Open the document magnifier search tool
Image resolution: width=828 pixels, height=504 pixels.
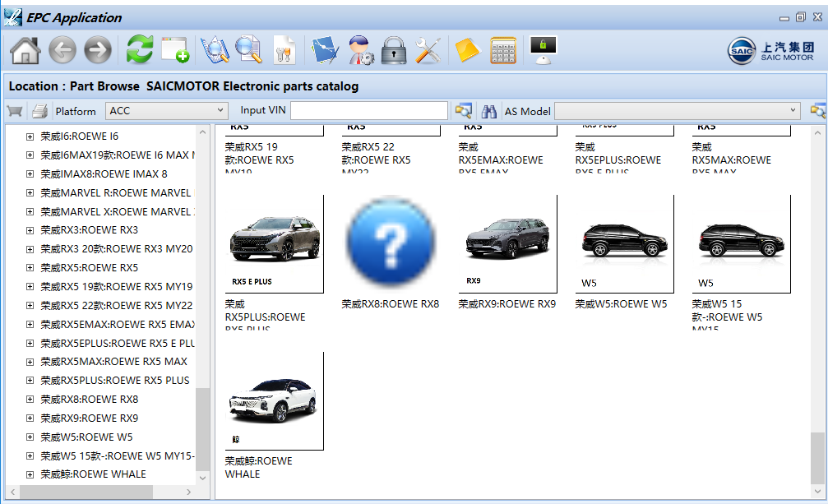[248, 50]
